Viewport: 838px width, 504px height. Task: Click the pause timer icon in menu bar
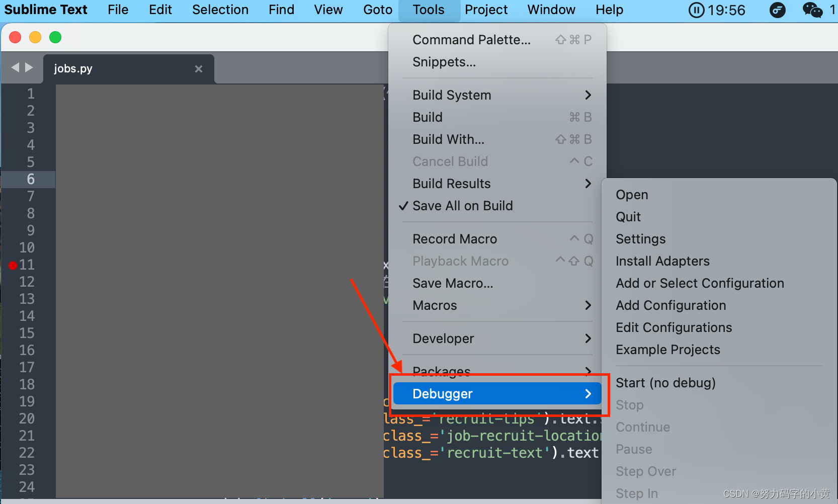(x=696, y=10)
